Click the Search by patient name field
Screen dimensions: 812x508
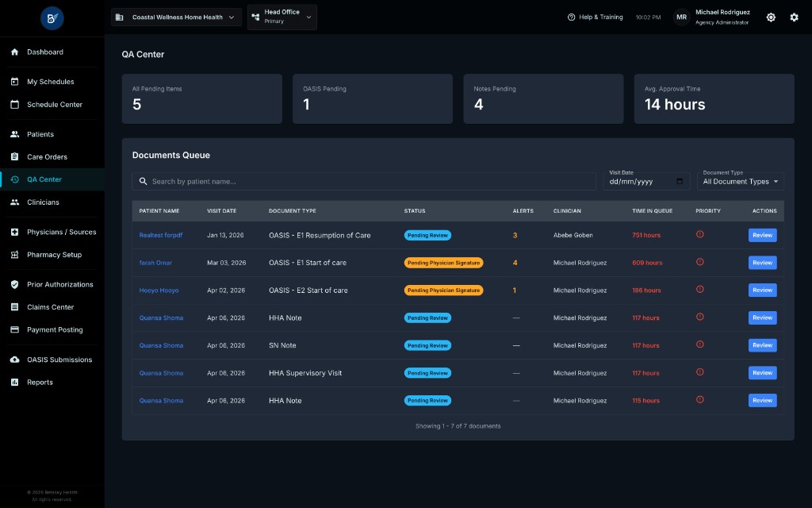pyautogui.click(x=364, y=182)
